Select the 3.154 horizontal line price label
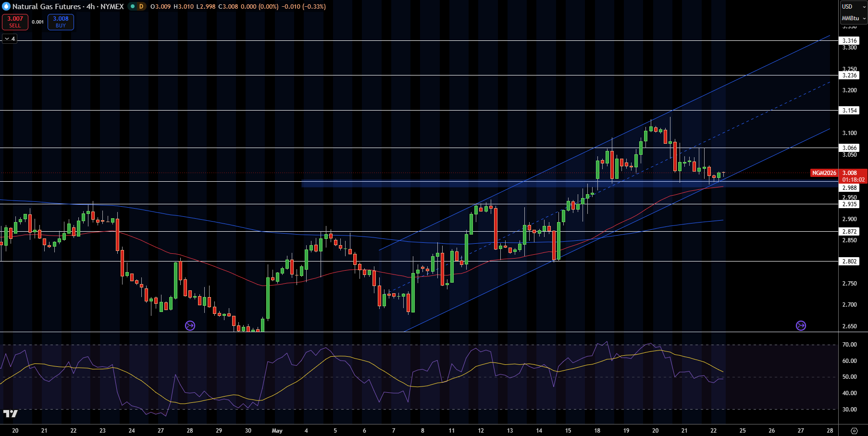Viewport: 868px width, 436px height. coord(849,111)
